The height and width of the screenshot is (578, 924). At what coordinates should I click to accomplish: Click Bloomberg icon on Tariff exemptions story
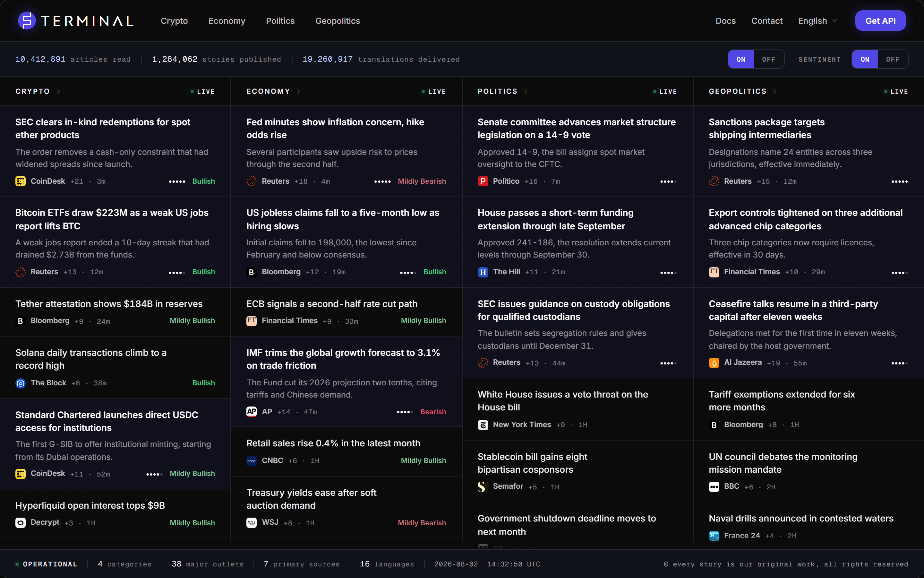tap(714, 425)
